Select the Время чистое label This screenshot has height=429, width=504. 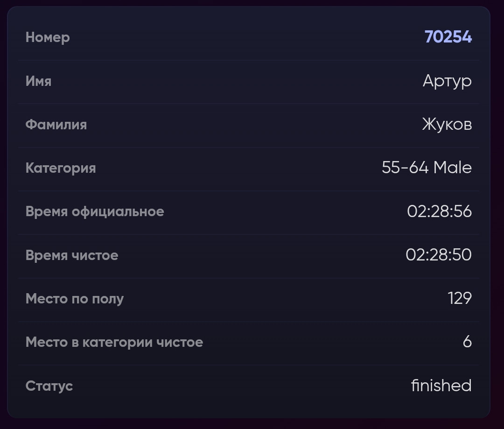[x=72, y=255]
